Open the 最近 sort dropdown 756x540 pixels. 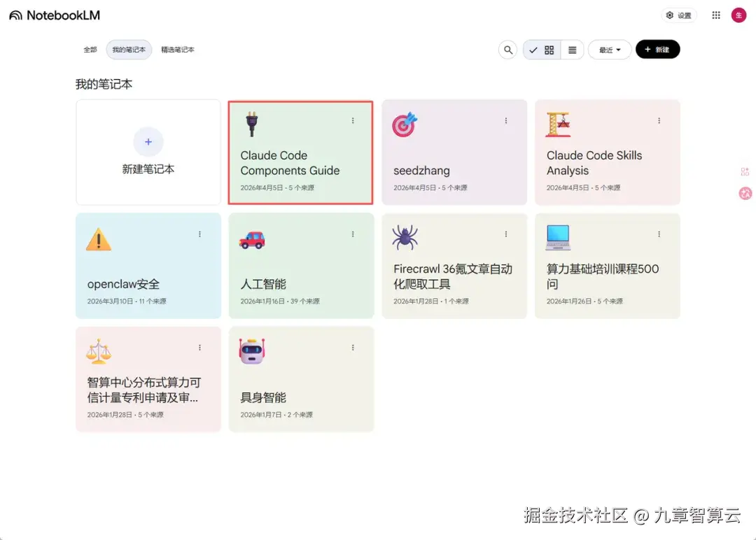(x=610, y=50)
